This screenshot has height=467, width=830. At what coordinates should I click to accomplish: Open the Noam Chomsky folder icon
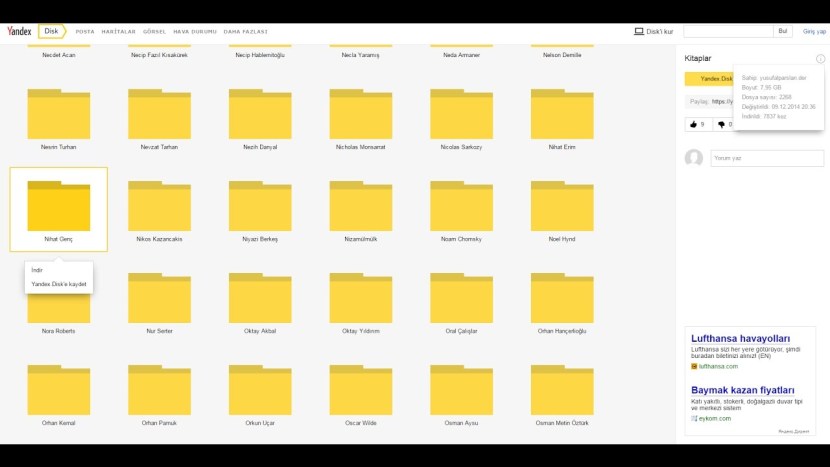pyautogui.click(x=461, y=207)
